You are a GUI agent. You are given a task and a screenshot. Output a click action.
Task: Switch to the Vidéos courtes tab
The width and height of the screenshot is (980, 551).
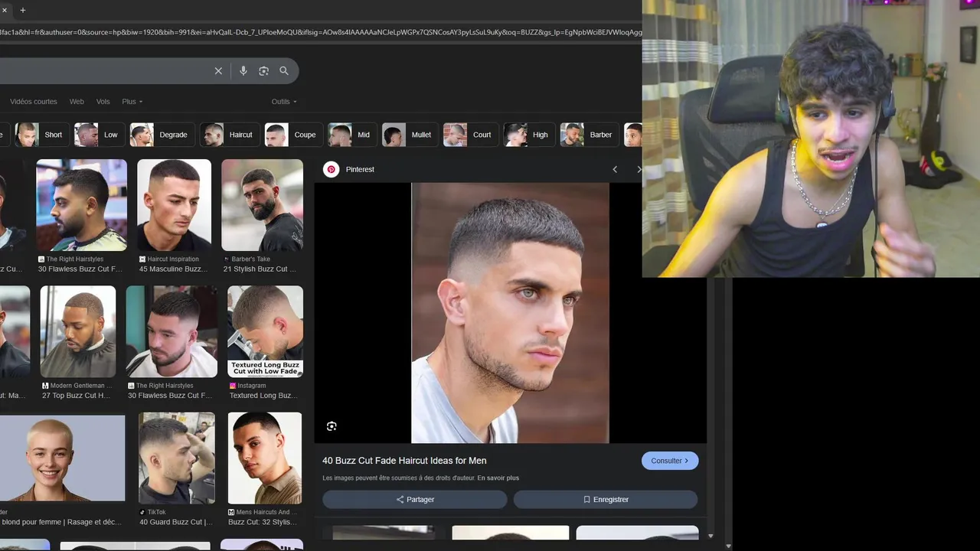[34, 102]
